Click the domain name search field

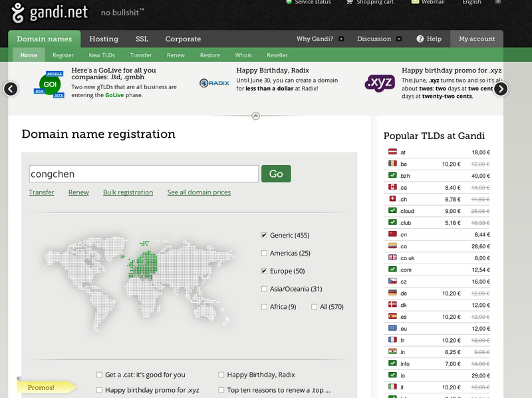pyautogui.click(x=144, y=174)
